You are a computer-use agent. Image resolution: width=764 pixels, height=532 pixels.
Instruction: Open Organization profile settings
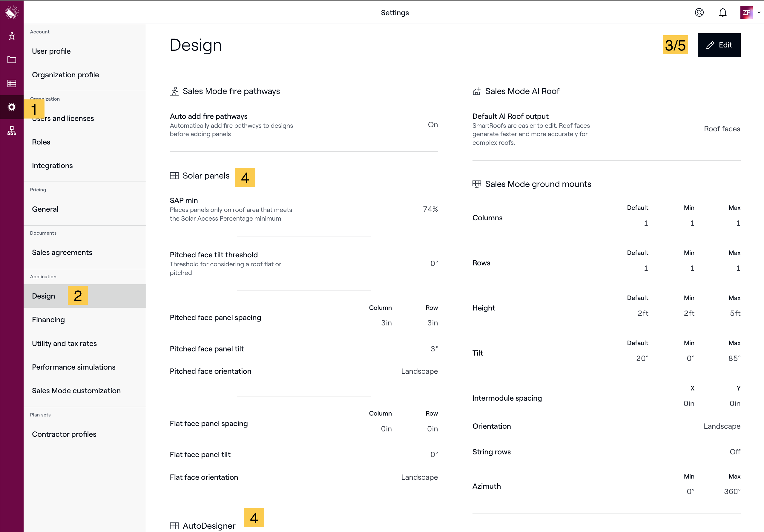pyautogui.click(x=65, y=75)
